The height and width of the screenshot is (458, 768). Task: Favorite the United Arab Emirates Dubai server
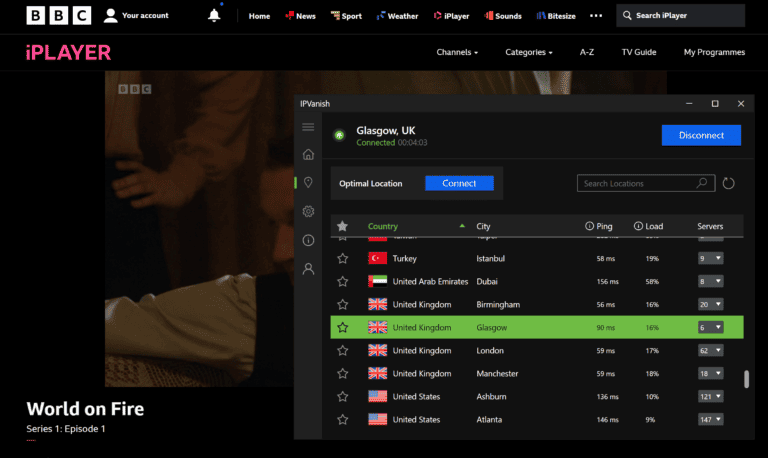342,281
